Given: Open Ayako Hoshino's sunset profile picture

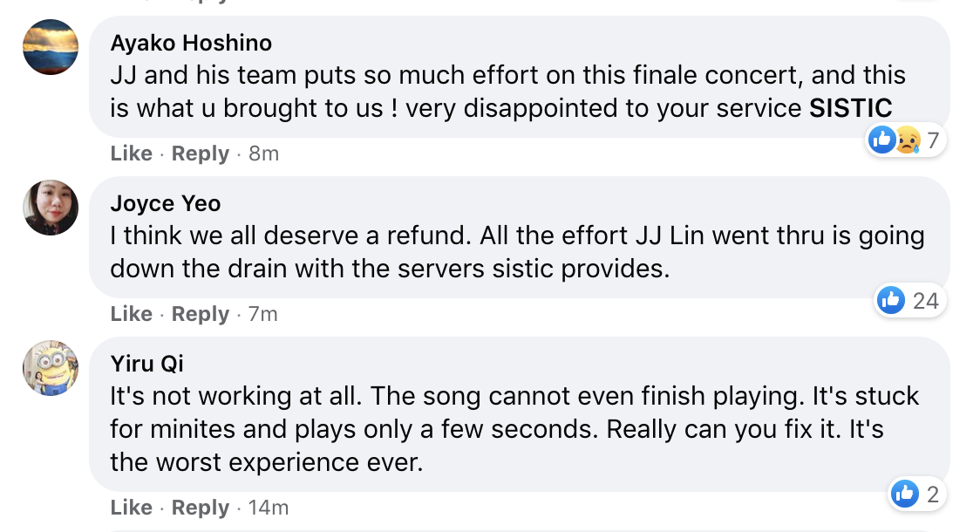Looking at the screenshot, I should (51, 47).
